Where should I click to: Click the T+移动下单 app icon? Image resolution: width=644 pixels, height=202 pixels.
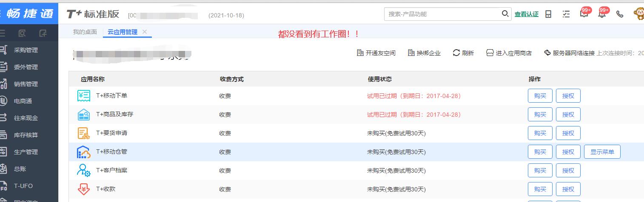pyautogui.click(x=83, y=96)
